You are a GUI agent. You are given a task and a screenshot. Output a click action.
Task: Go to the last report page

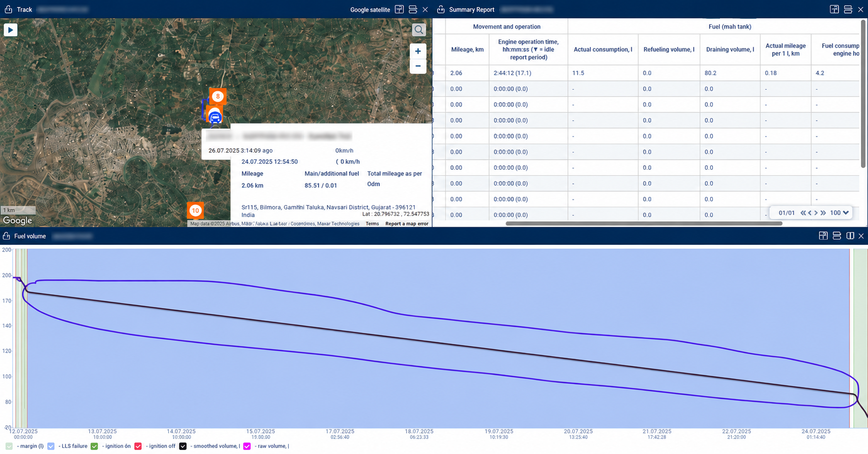823,213
